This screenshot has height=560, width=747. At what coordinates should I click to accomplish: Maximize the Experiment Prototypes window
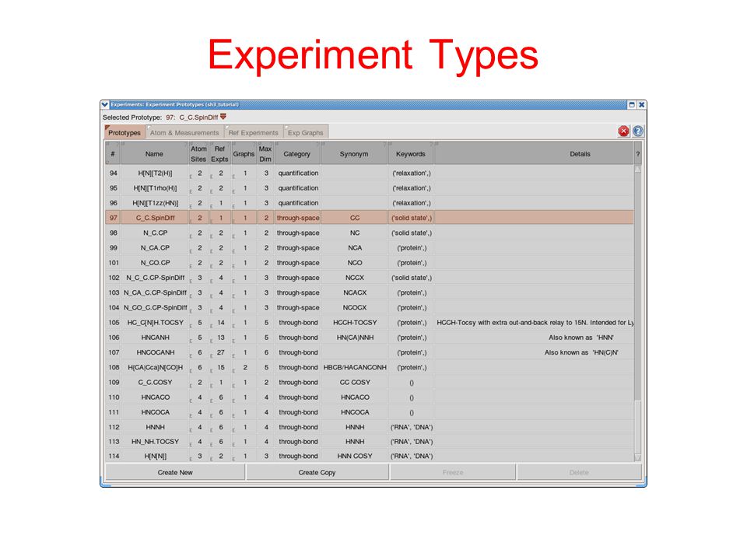[x=632, y=104]
